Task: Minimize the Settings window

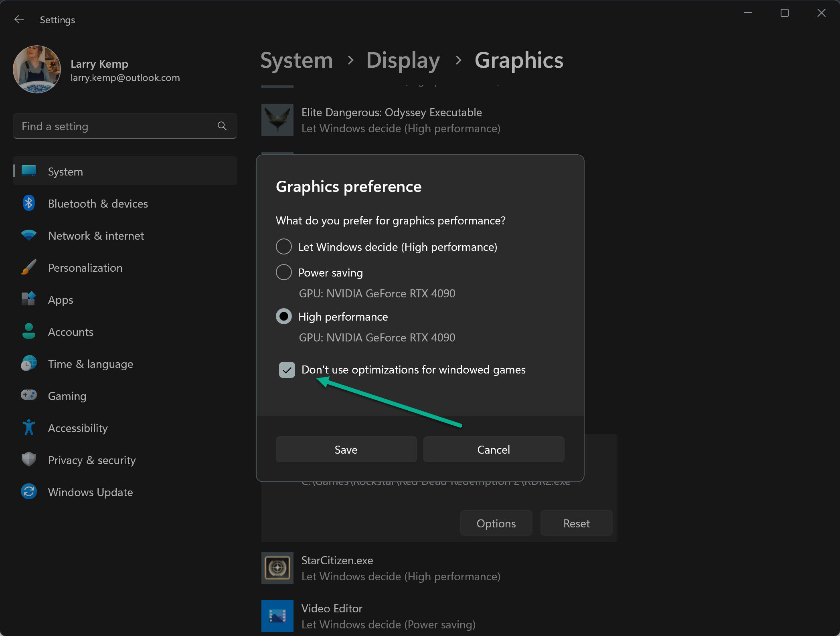Action: 747,13
